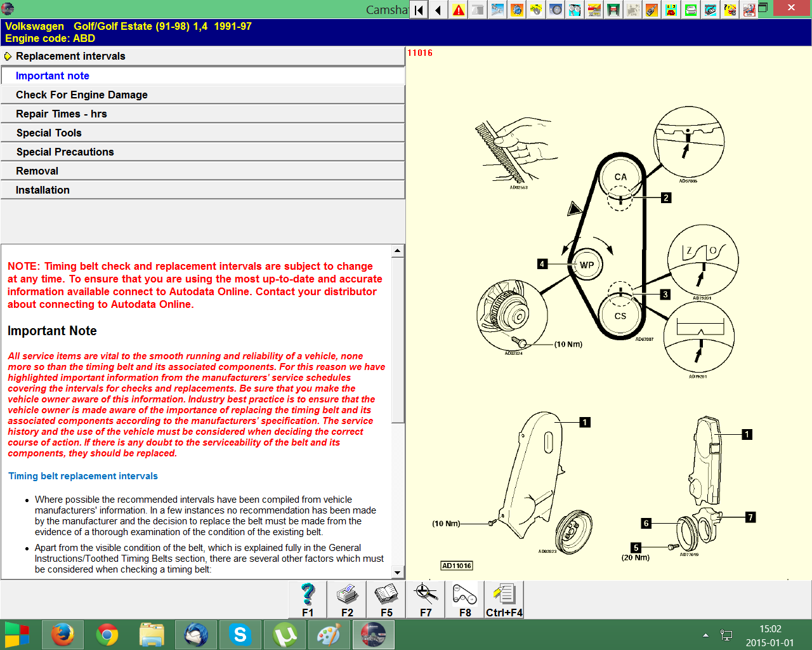Click the greyed-out figures toolbar icon
Screen dimensions: 812x650
633,10
